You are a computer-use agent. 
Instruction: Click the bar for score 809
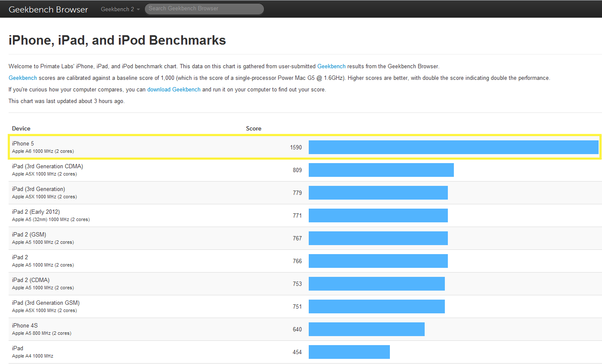pyautogui.click(x=381, y=170)
